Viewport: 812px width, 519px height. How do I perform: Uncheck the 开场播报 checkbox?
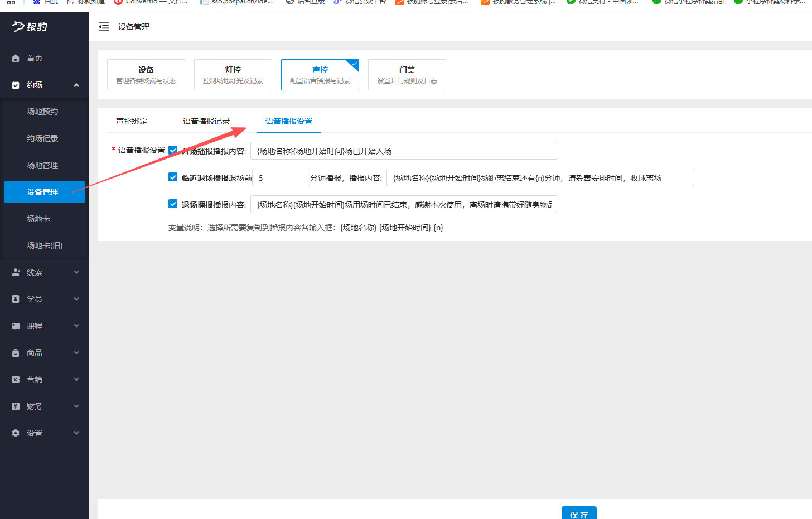point(173,150)
